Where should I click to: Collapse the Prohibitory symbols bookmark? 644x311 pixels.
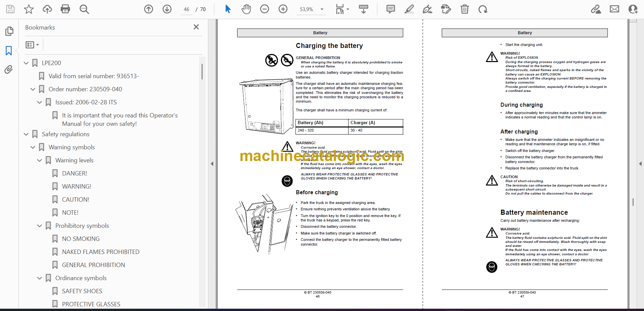tap(40, 226)
